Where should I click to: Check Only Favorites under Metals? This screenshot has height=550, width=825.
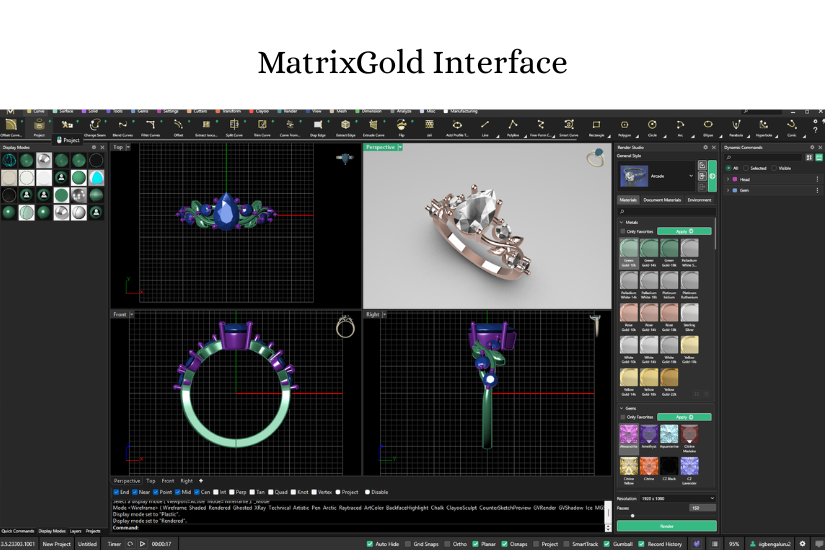(623, 232)
